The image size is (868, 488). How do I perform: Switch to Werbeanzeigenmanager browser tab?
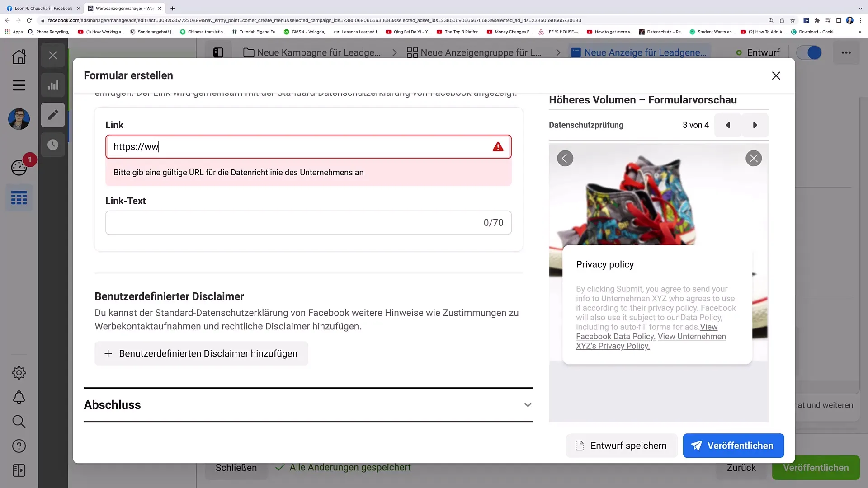click(124, 8)
